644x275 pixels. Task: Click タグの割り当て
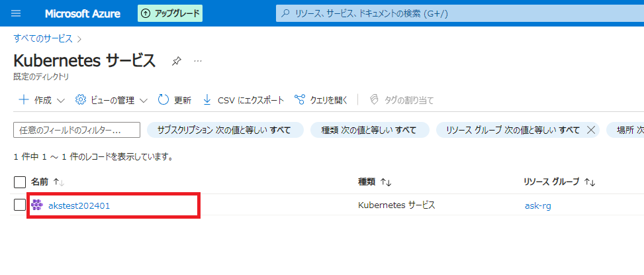[402, 100]
